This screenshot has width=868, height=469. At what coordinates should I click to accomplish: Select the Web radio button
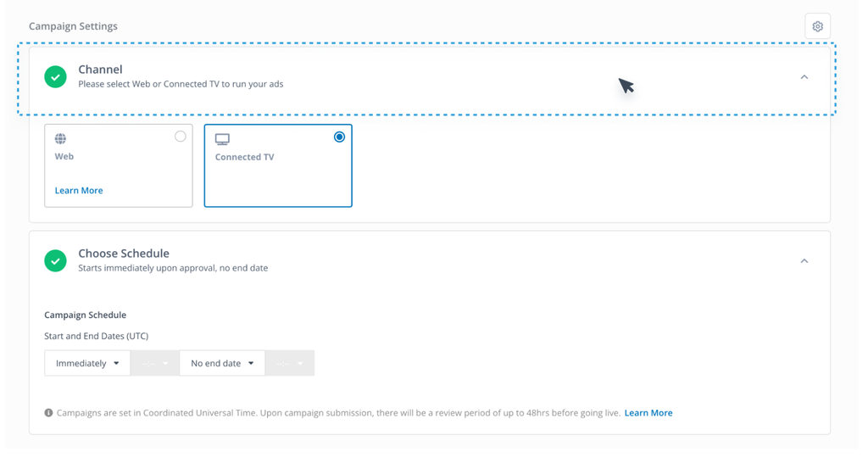[180, 137]
